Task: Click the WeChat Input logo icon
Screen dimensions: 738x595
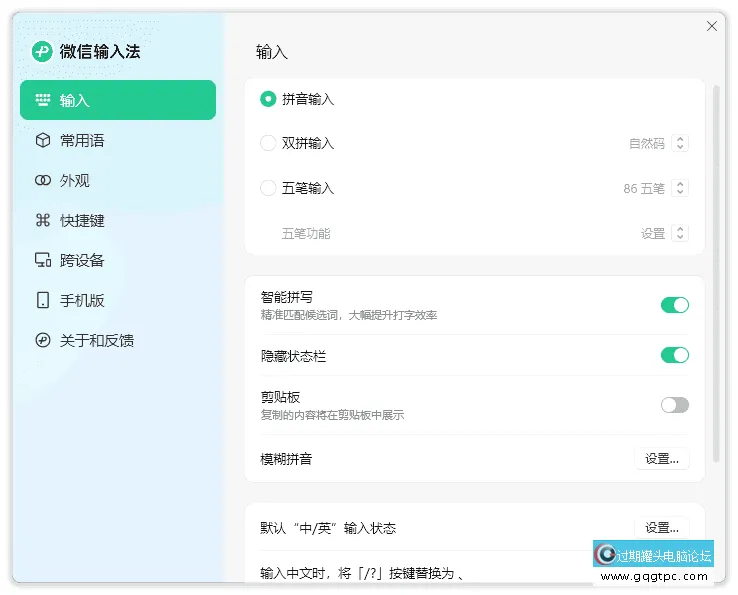Action: pos(42,52)
